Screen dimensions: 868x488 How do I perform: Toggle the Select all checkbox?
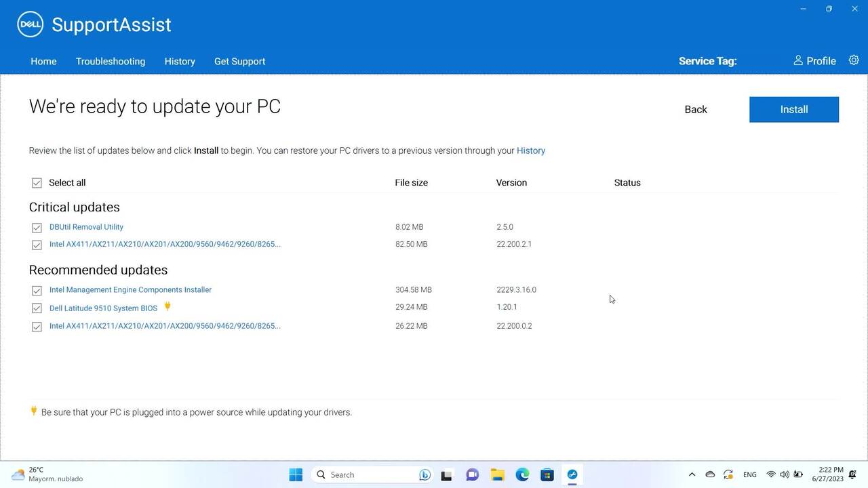pyautogui.click(x=37, y=183)
